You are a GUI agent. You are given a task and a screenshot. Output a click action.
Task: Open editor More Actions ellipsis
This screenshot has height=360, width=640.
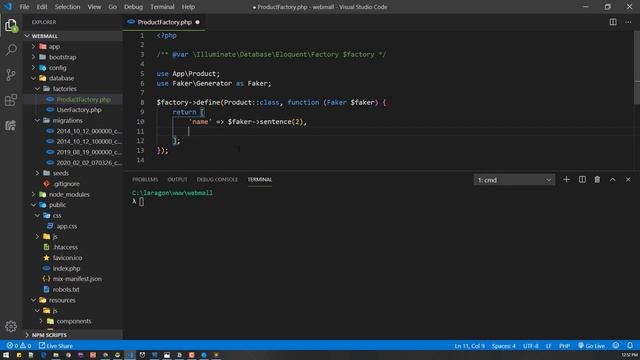pos(628,22)
